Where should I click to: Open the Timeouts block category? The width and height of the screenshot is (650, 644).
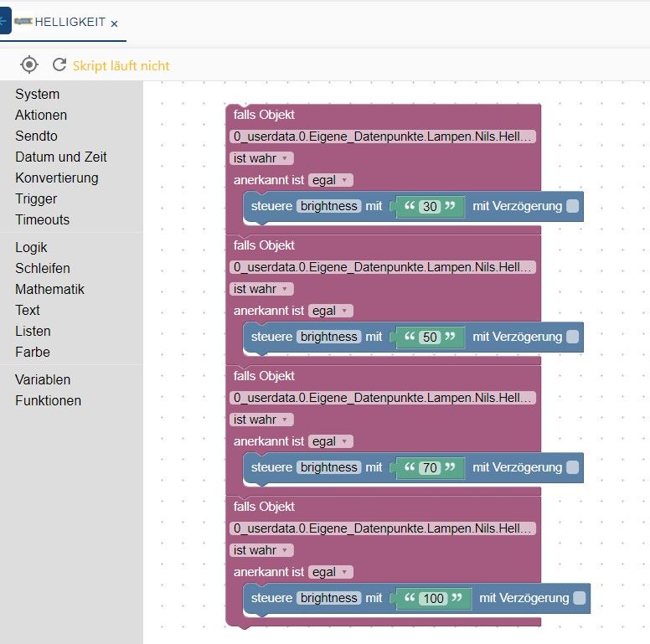pos(42,219)
